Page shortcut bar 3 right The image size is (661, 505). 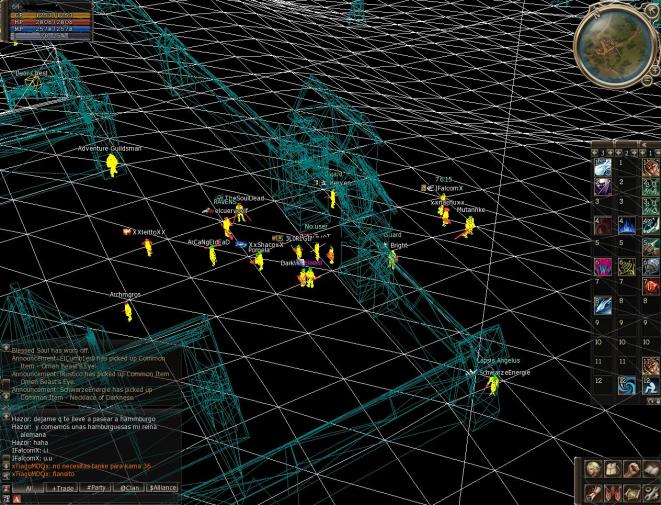[x=609, y=152]
